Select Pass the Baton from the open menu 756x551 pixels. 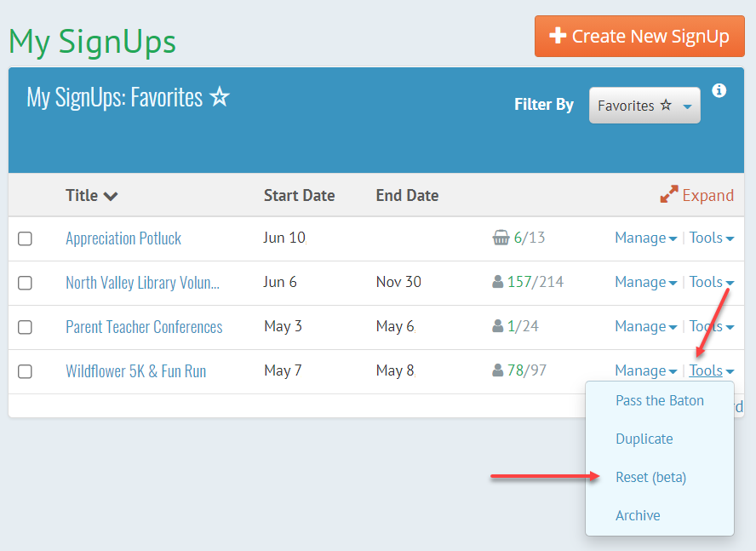click(x=660, y=400)
